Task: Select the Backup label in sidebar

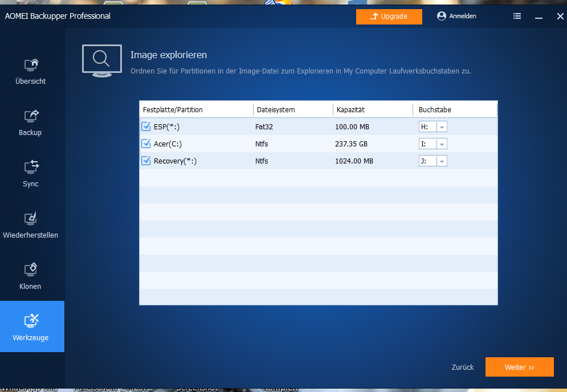Action: (30, 133)
